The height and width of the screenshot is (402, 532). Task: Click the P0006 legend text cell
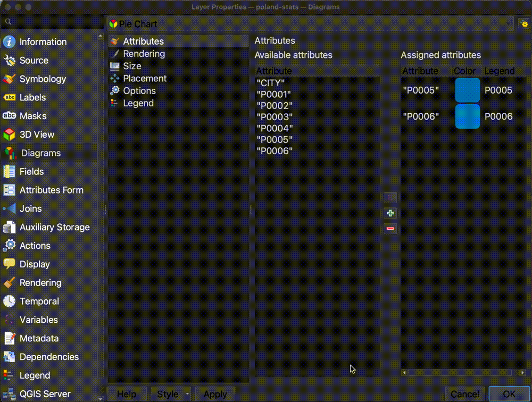point(498,116)
